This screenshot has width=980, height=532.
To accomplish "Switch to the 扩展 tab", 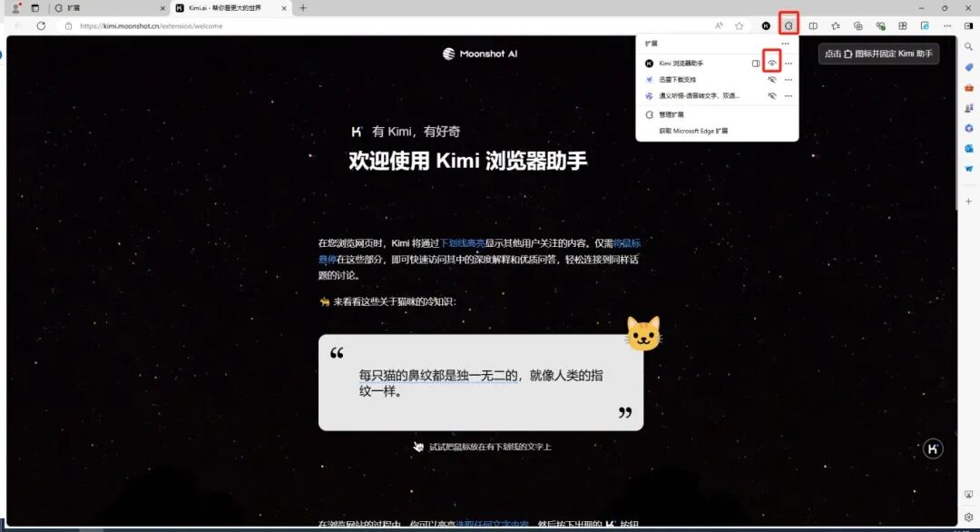I will pos(107,8).
